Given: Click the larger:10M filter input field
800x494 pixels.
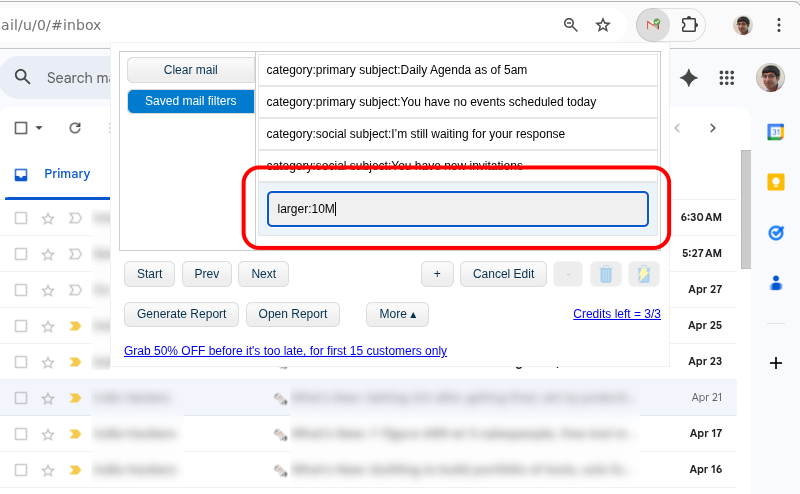Looking at the screenshot, I should pos(458,209).
